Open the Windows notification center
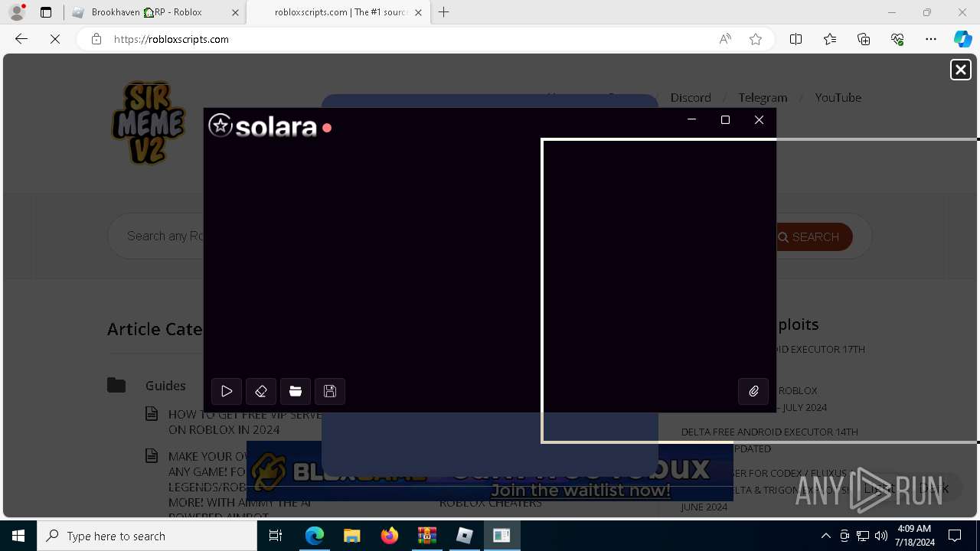Image resolution: width=980 pixels, height=551 pixels. coord(955,536)
